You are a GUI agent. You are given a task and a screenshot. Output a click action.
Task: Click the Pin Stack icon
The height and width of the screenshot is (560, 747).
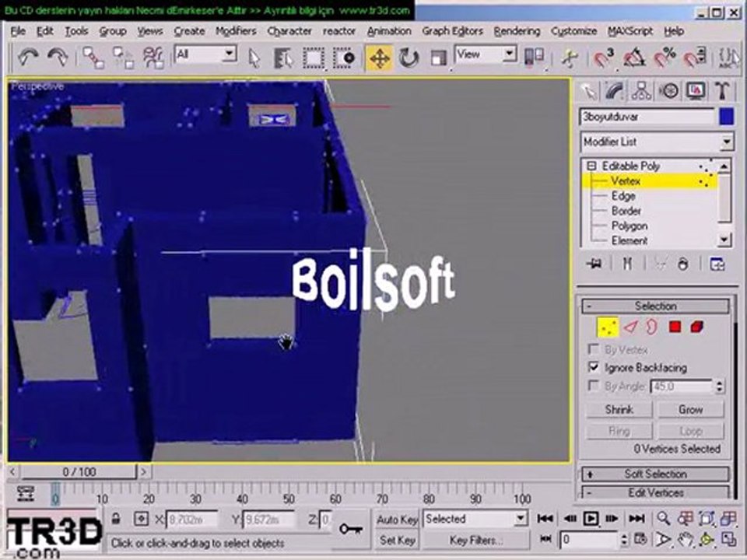(x=594, y=264)
